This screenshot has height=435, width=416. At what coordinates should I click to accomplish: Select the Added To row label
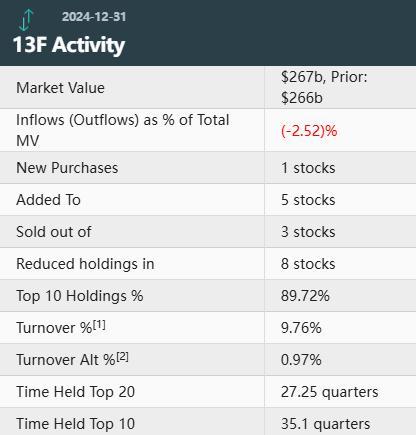click(48, 200)
